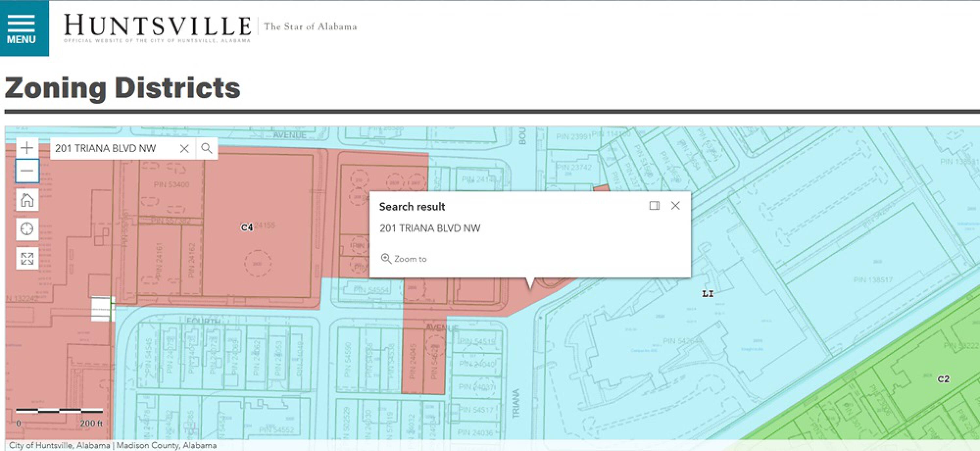Toggle fullscreen map view icon
Viewport: 980px width, 451px height.
tap(27, 259)
